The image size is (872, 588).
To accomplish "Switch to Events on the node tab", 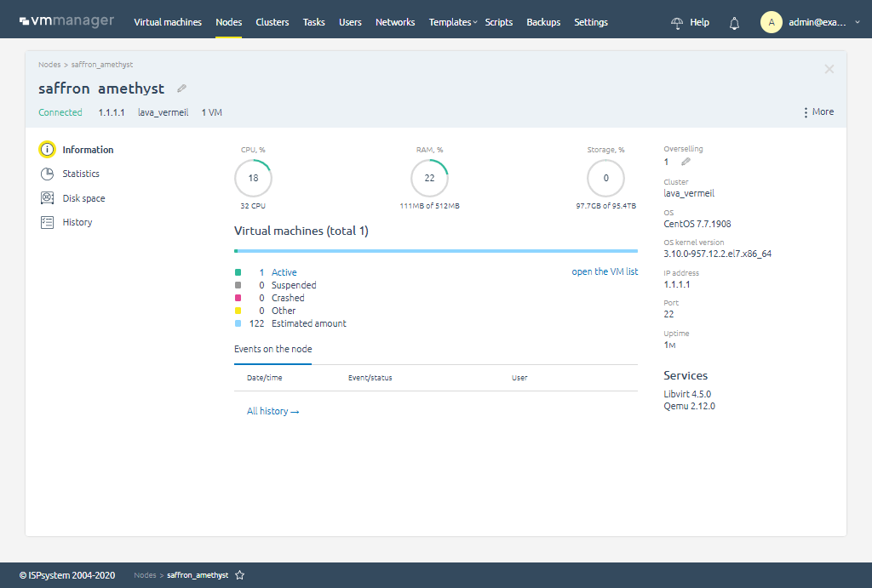I will [x=272, y=349].
